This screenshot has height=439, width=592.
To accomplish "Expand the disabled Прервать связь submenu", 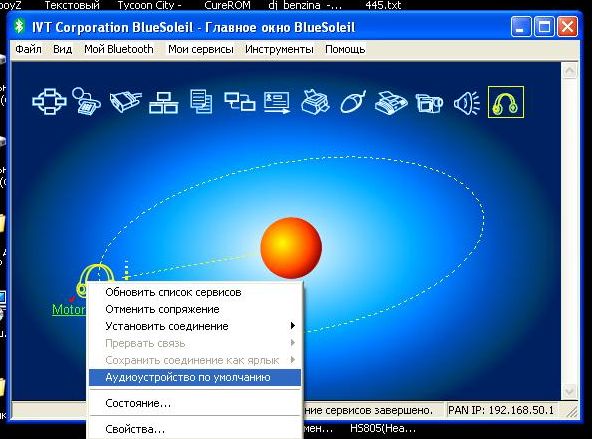I will (195, 343).
